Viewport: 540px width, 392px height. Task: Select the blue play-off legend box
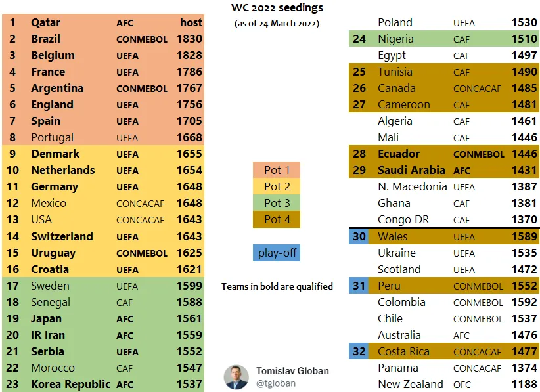(x=277, y=253)
